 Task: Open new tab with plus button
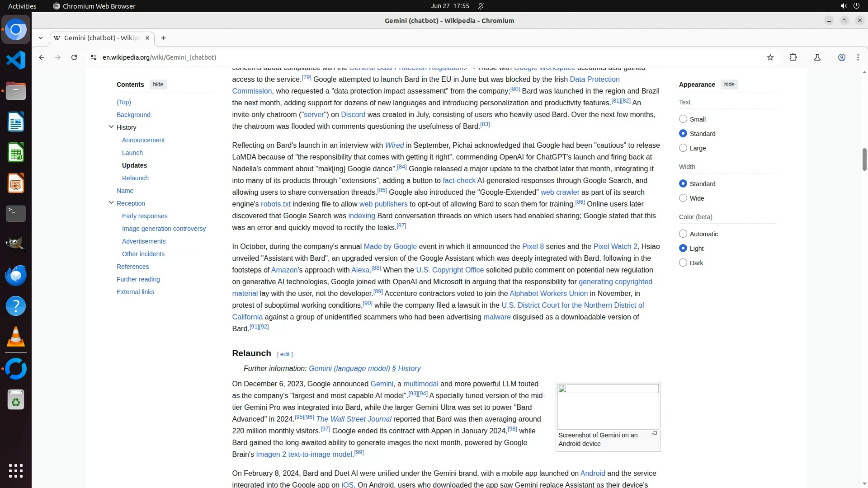click(164, 38)
